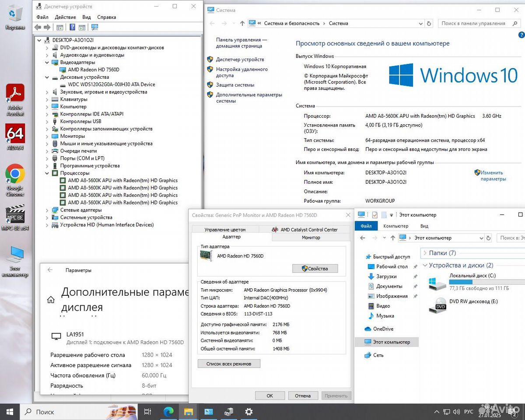The width and height of the screenshot is (525, 420).
Task: Expand the 'Контроллеры USB' node
Action: 47,121
